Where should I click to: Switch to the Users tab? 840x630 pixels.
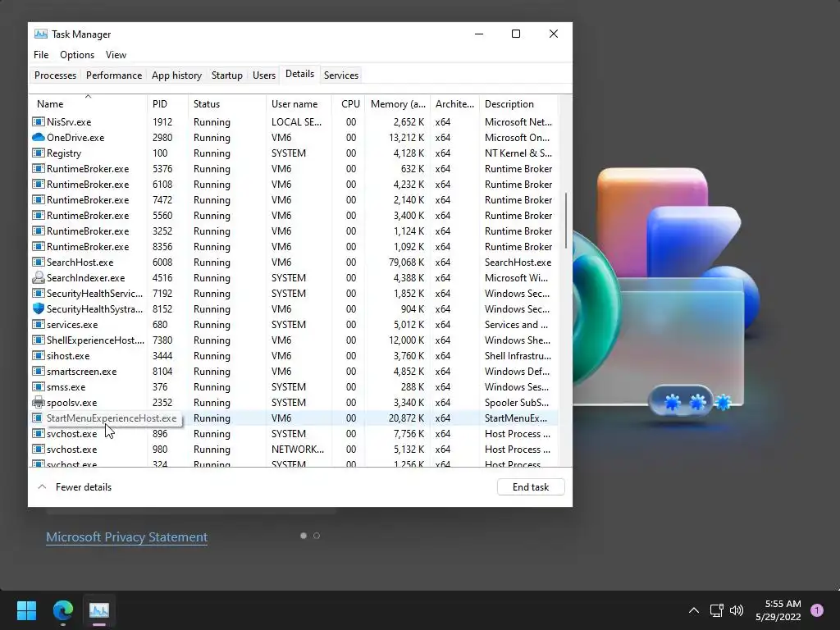264,75
